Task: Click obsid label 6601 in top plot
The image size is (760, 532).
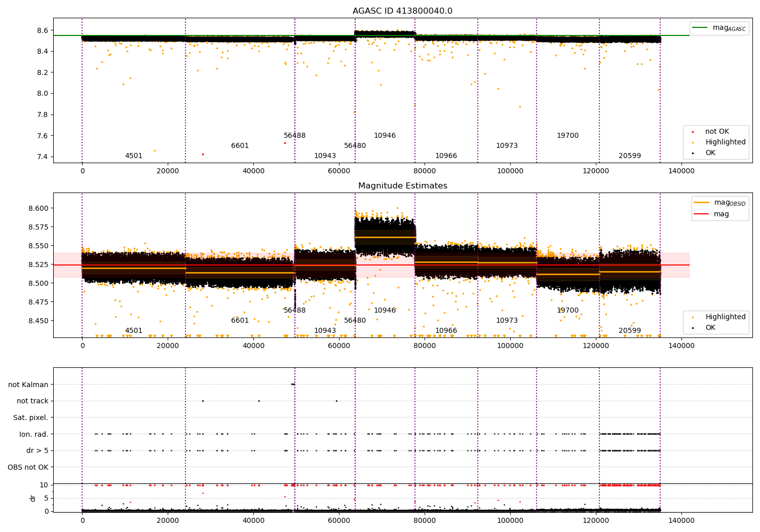Action: pyautogui.click(x=240, y=146)
